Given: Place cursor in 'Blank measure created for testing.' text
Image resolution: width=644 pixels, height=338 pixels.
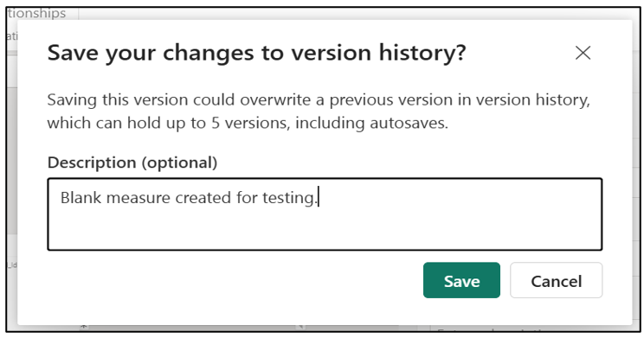Looking at the screenshot, I should click(x=189, y=198).
